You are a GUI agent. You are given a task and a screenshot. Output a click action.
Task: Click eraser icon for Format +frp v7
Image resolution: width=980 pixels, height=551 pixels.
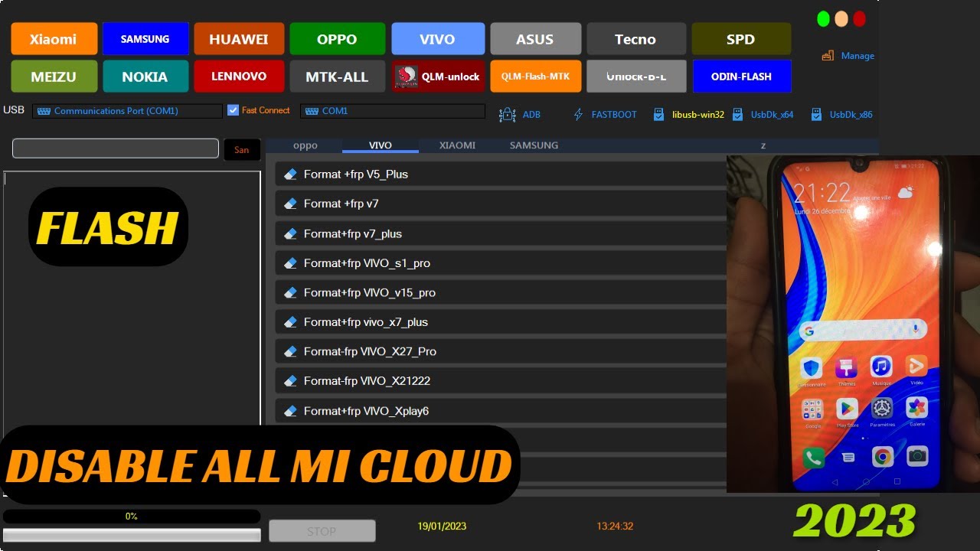[x=290, y=204]
